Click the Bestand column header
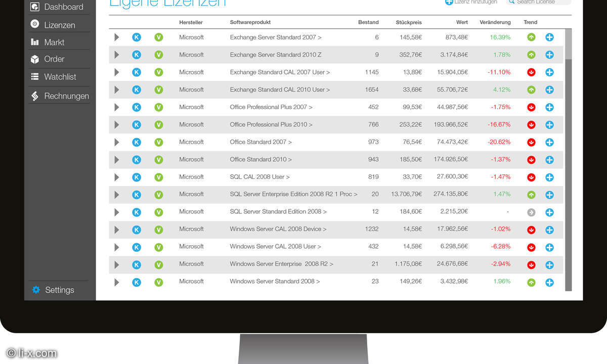Viewport: 607px width, 364px height. click(x=368, y=22)
